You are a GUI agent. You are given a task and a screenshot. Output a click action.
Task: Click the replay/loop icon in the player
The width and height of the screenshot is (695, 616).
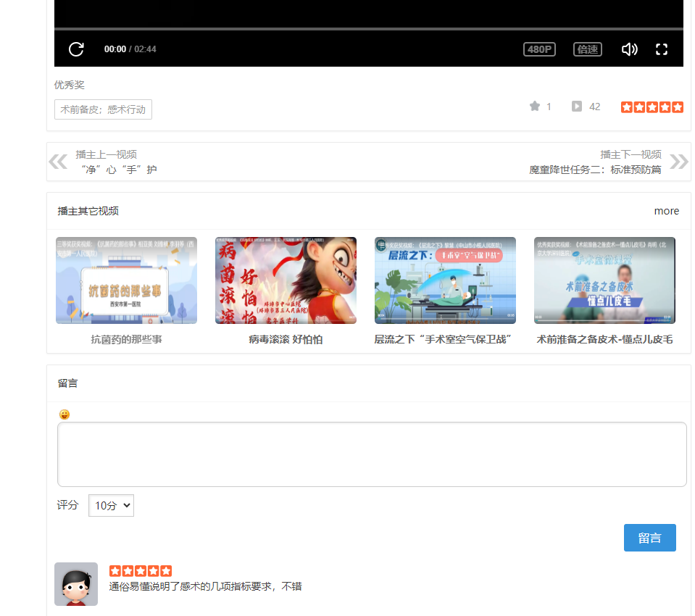coord(75,49)
